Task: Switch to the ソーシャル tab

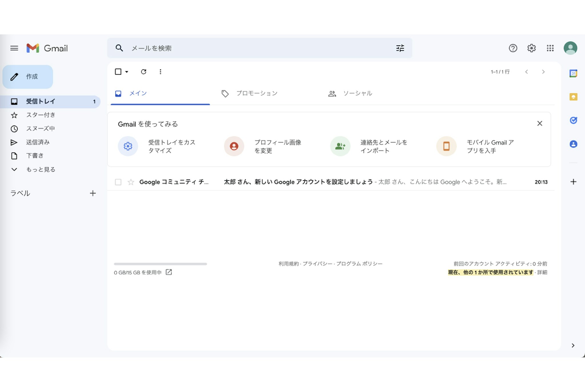Action: (x=357, y=93)
